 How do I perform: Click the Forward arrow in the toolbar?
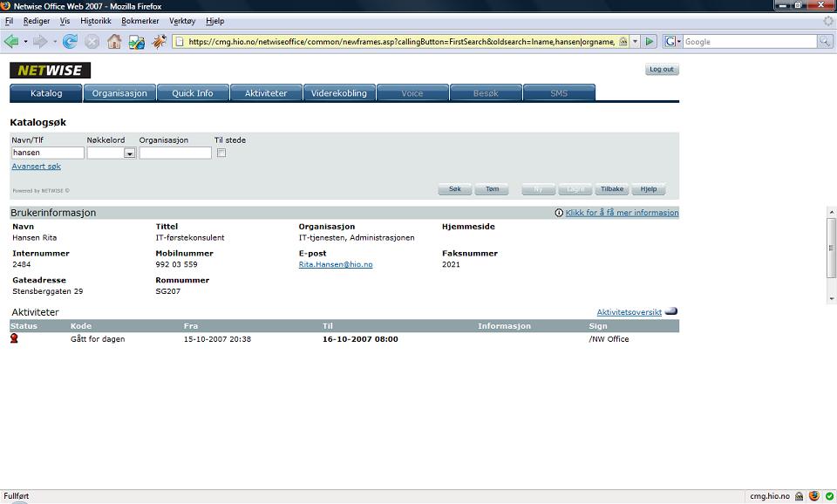(x=40, y=41)
